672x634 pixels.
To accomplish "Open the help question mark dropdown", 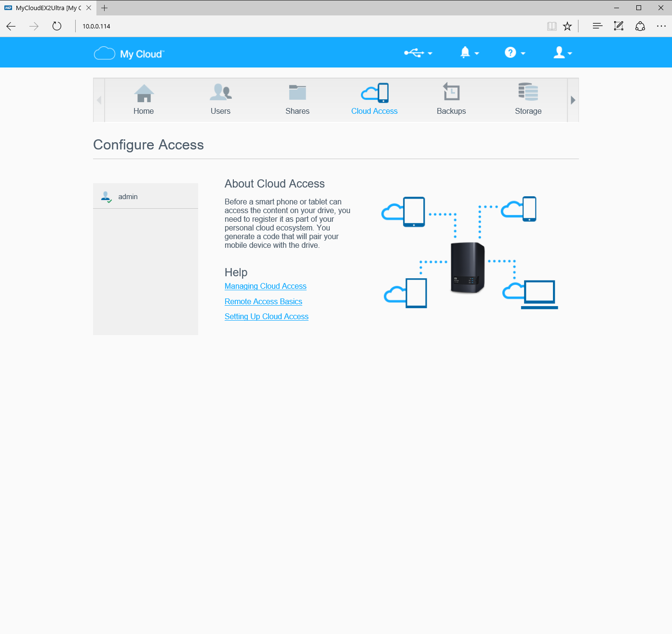I will tap(514, 53).
